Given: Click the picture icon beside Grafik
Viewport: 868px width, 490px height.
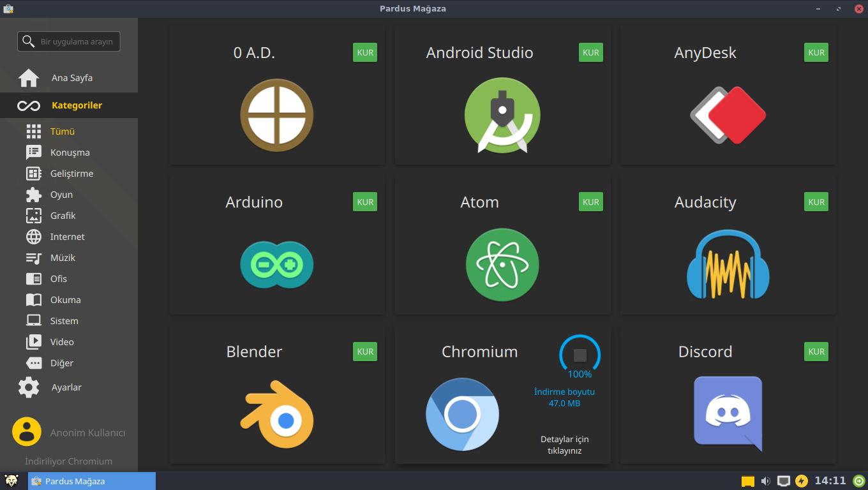Looking at the screenshot, I should click(33, 216).
